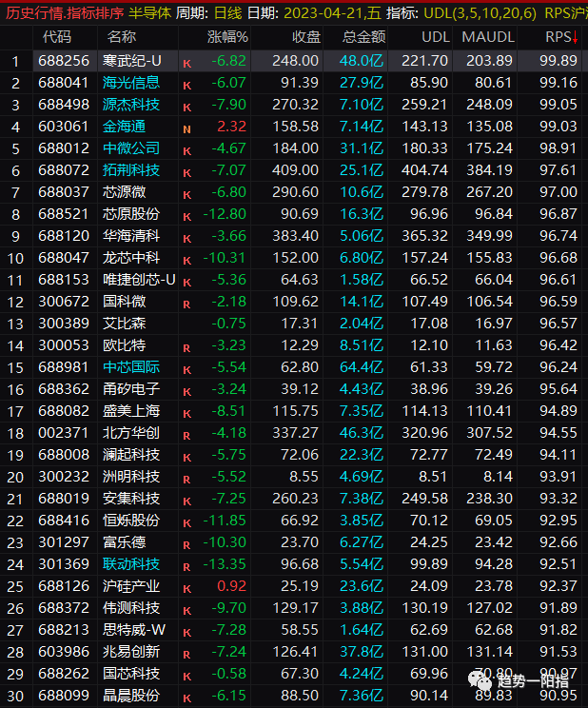The image size is (588, 708).
Task: Click the R marker in 北方华创 row
Action: (x=187, y=437)
